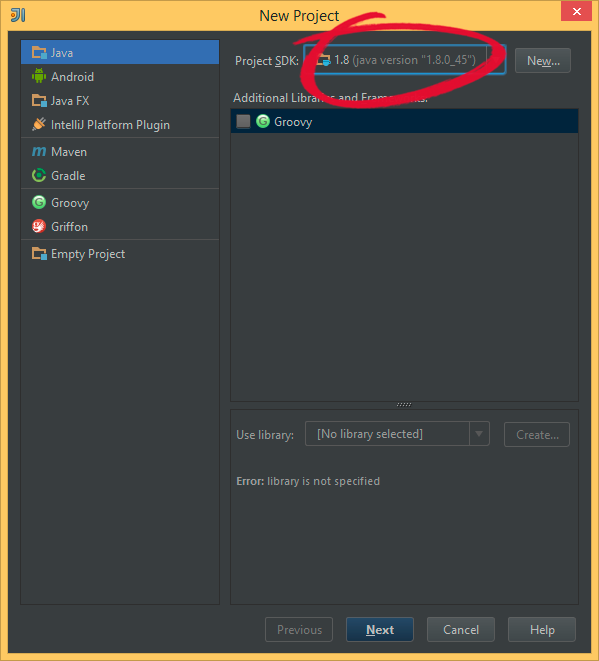Open the Project SDK dropdown
The image size is (599, 661).
pyautogui.click(x=405, y=60)
